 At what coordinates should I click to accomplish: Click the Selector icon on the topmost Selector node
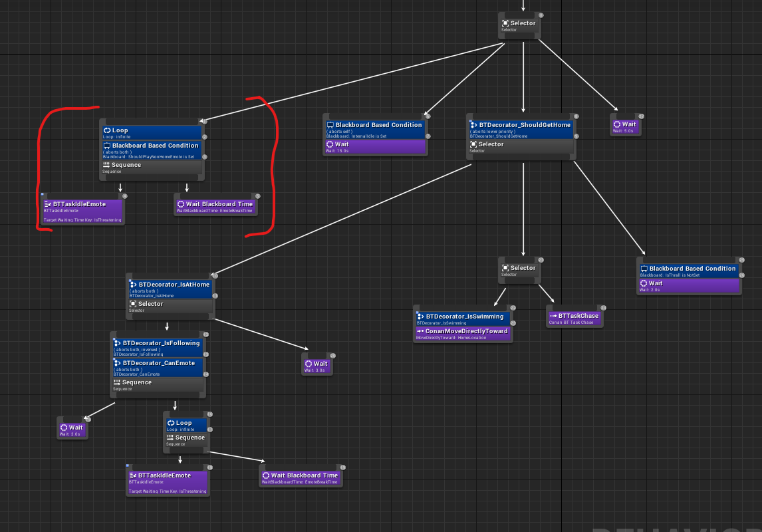[505, 23]
